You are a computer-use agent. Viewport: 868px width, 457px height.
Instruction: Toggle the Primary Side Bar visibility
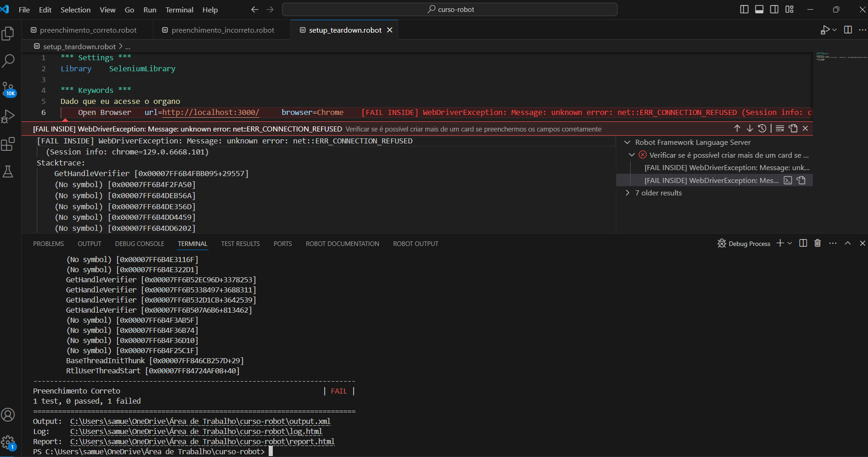point(744,9)
